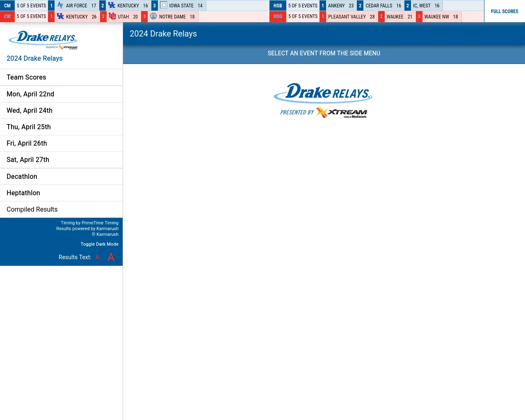The height and width of the screenshot is (420, 525).
Task: Click 'Timing by PrimeTime Timing' text
Action: pyautogui.click(x=90, y=223)
